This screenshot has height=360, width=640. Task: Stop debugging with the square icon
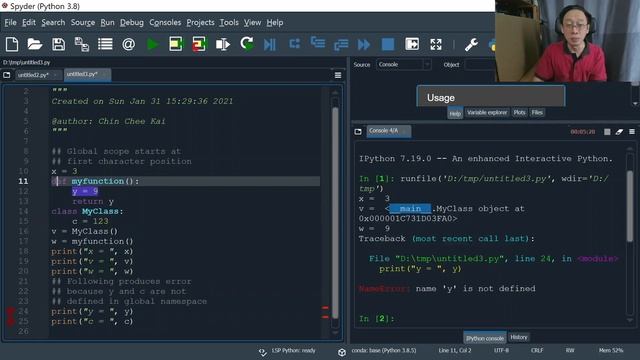pyautogui.click(x=388, y=44)
